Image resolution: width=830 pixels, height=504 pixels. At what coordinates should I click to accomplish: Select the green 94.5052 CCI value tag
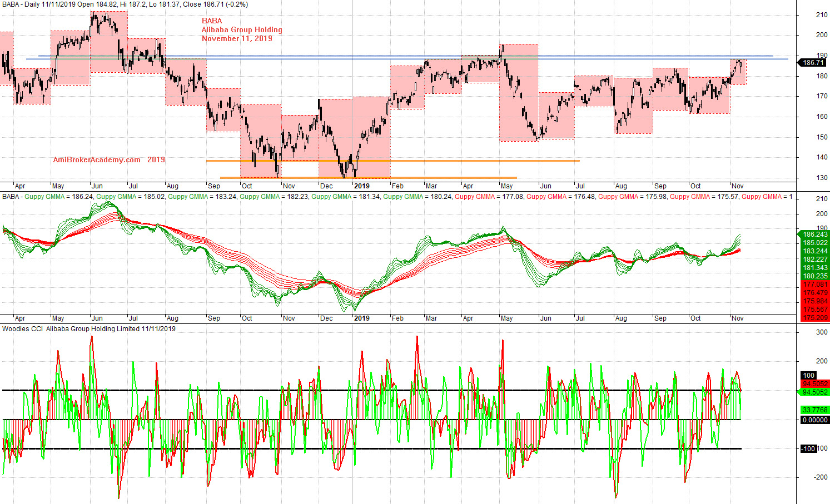click(x=813, y=392)
